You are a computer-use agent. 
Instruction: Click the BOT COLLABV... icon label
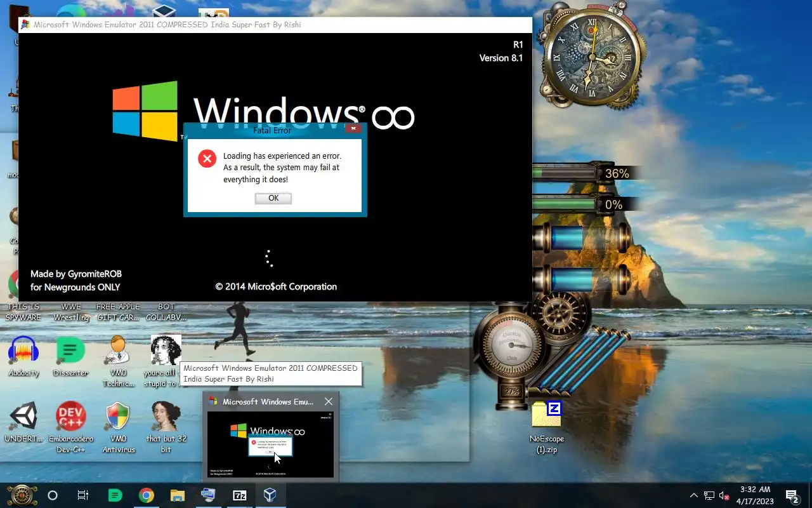[166, 312]
